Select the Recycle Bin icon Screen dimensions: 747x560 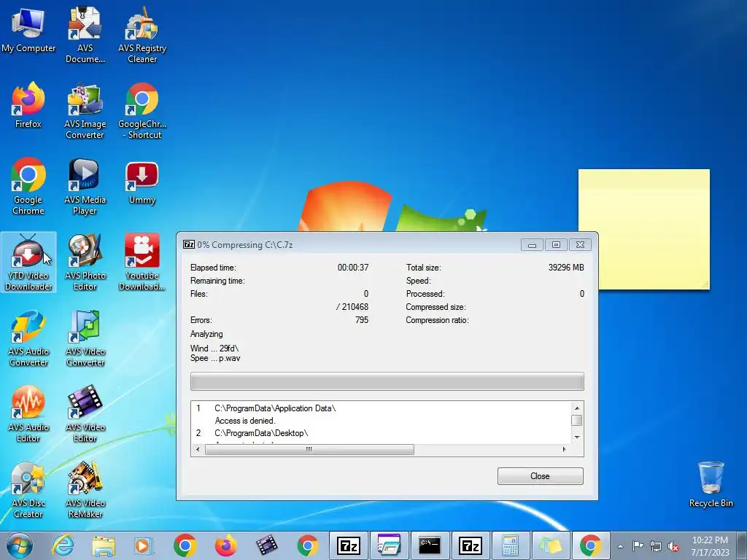[711, 484]
